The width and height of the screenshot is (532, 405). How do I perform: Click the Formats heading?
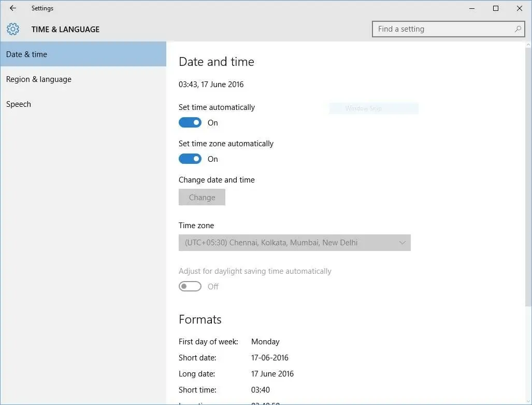click(x=200, y=319)
